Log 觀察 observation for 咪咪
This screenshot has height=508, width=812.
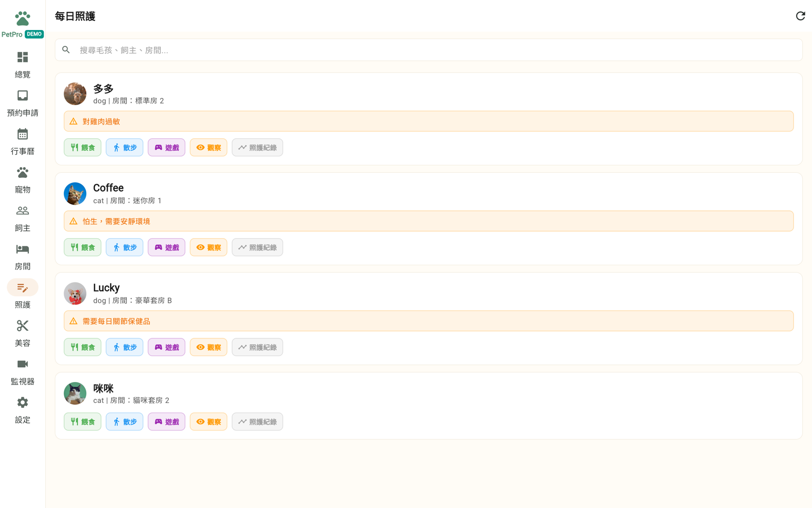pos(209,422)
